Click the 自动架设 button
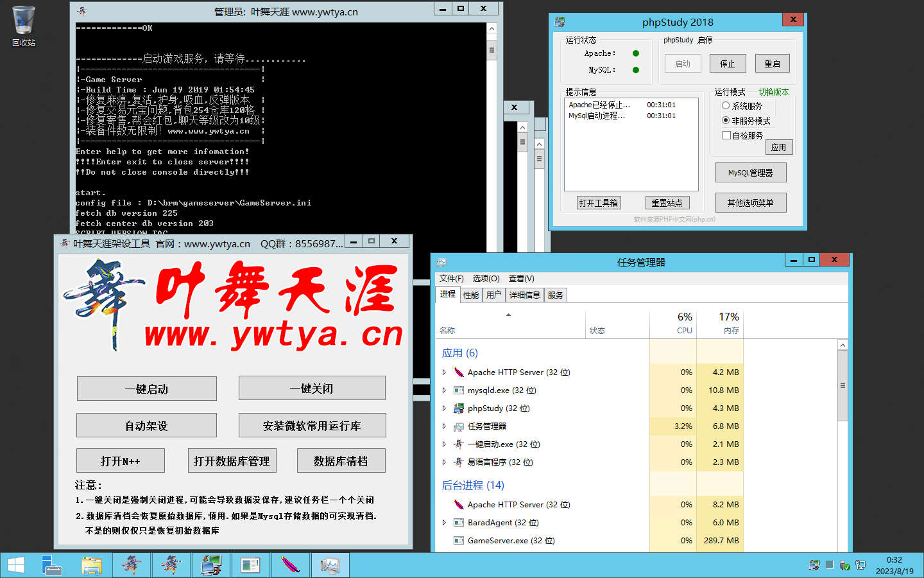924x578 pixels. (x=146, y=425)
